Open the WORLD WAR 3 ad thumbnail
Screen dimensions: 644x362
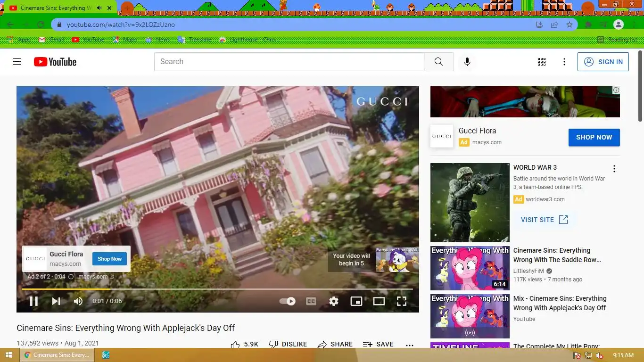470,203
